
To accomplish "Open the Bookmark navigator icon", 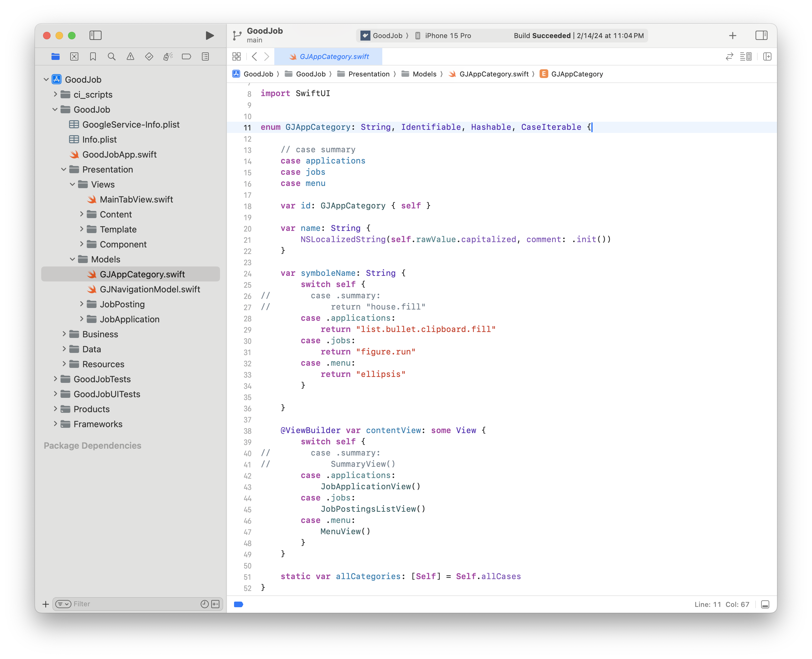I will click(93, 56).
